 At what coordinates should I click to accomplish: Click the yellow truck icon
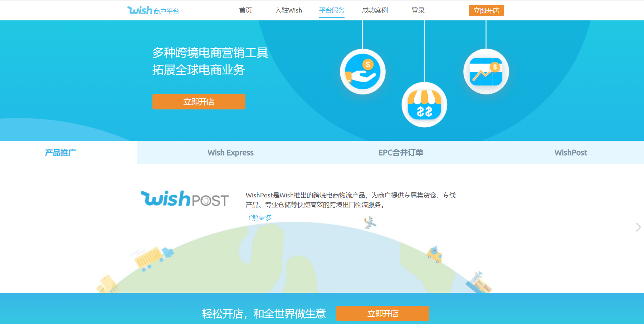tap(153, 258)
